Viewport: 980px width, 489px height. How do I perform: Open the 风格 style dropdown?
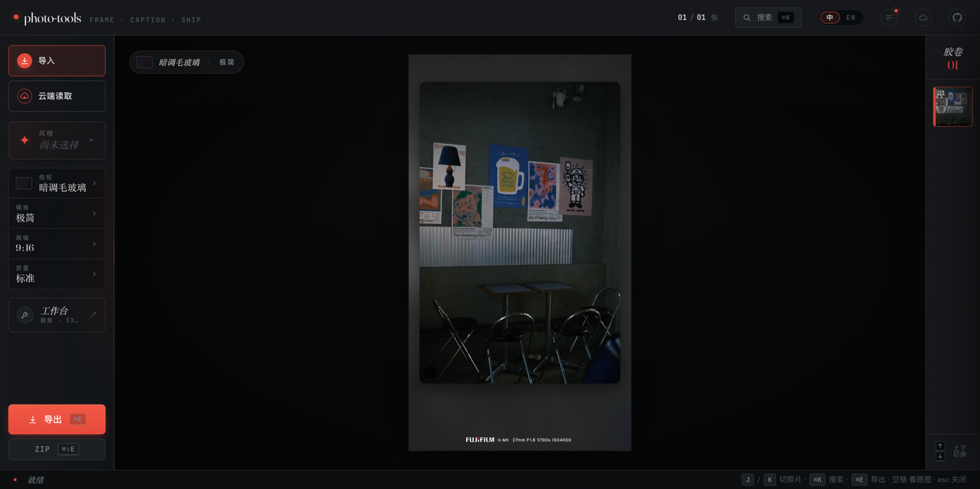(x=57, y=140)
